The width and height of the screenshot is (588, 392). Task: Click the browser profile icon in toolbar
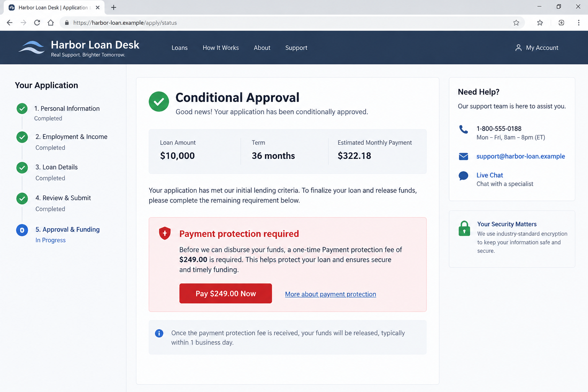tap(561, 23)
